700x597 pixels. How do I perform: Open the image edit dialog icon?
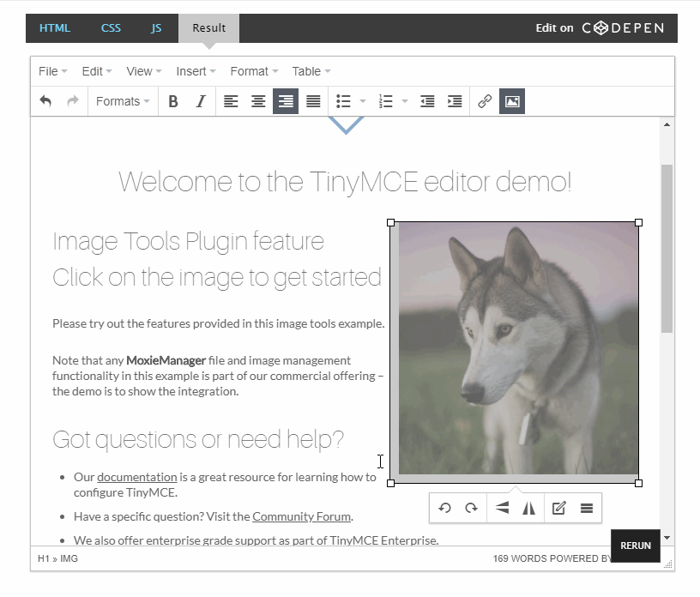[x=559, y=508]
